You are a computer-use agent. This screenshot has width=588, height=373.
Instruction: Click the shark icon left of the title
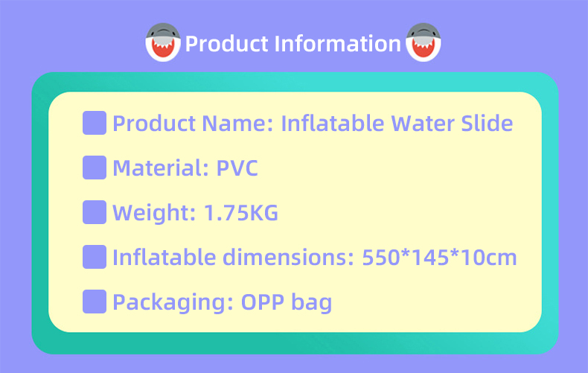163,42
